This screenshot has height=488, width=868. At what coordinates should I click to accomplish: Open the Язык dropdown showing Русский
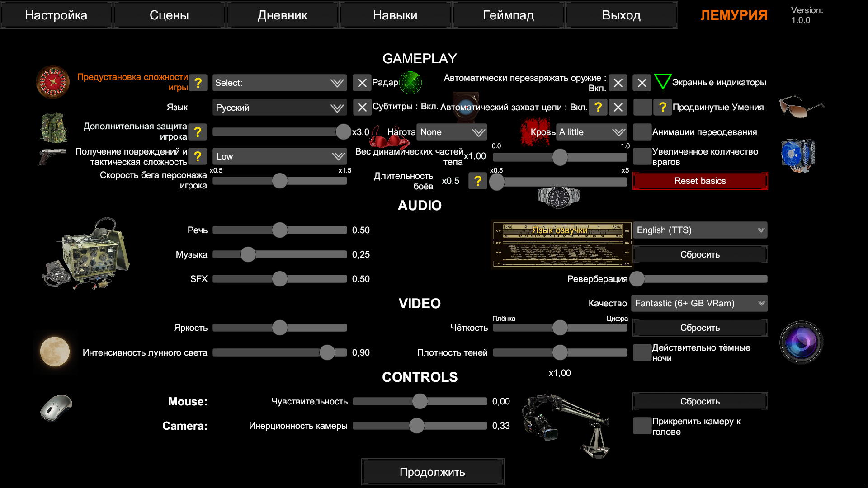click(279, 108)
